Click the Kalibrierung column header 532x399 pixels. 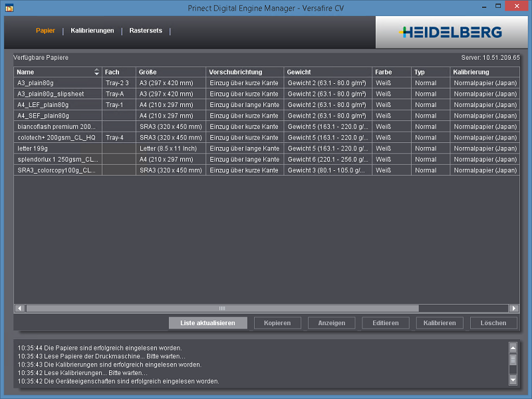(x=485, y=72)
